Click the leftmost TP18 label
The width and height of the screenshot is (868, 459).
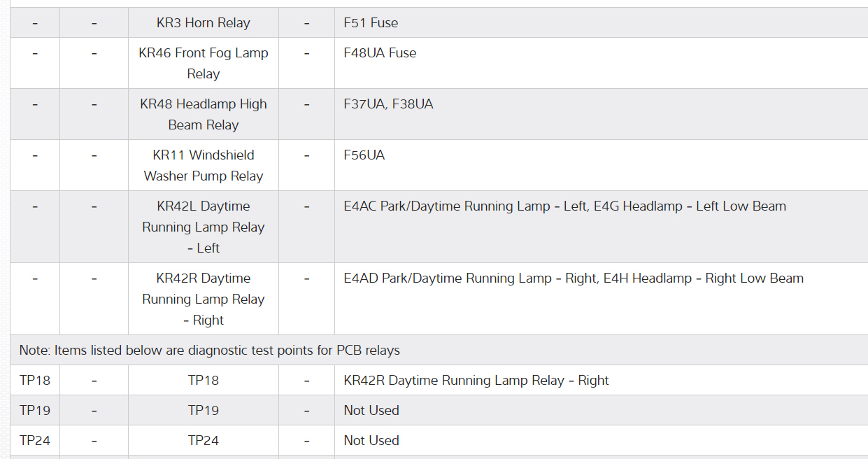coord(35,381)
